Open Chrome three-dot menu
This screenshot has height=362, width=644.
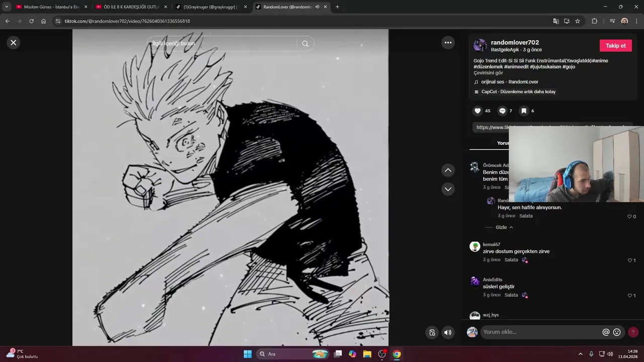(x=636, y=21)
